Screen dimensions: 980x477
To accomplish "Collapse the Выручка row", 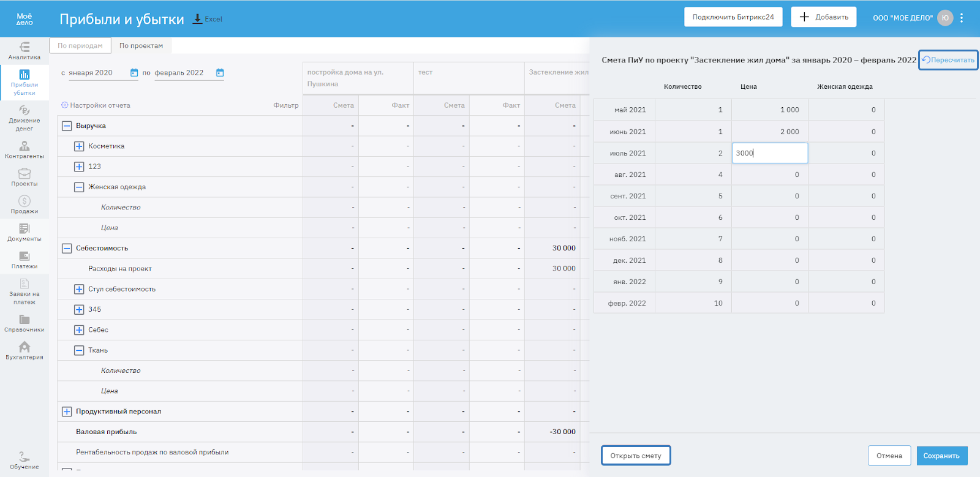I will point(67,126).
